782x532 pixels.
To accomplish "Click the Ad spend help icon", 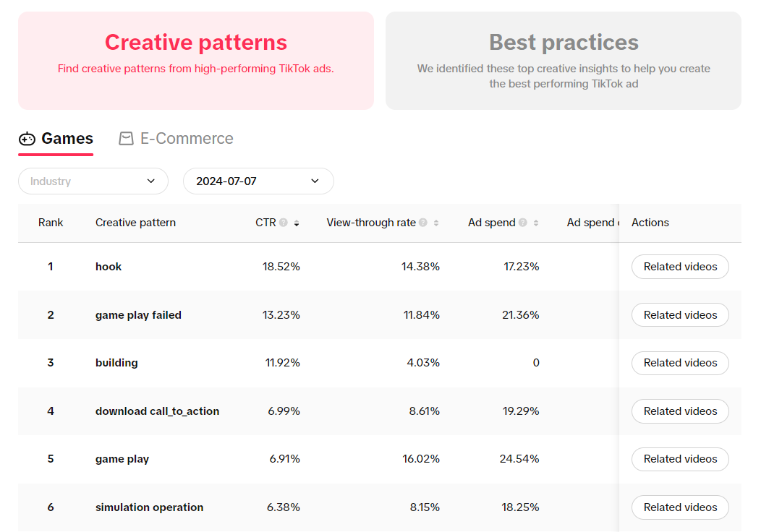I will (x=522, y=223).
